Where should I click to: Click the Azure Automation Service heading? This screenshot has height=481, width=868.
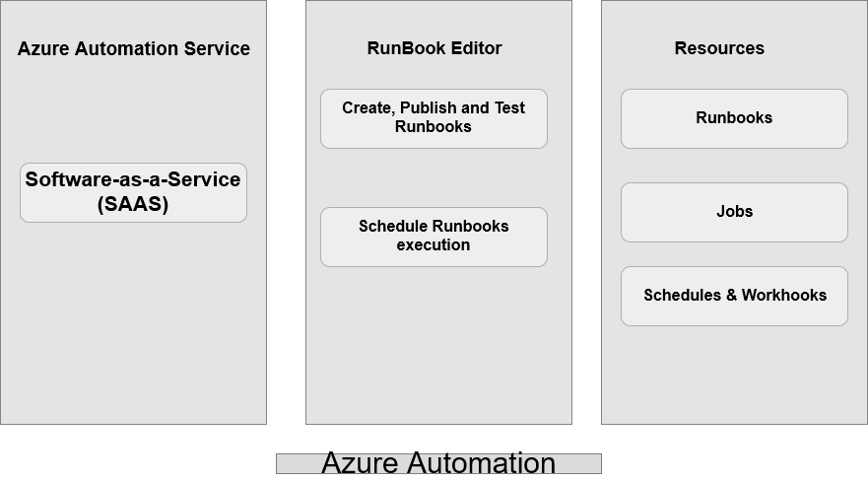tap(133, 48)
